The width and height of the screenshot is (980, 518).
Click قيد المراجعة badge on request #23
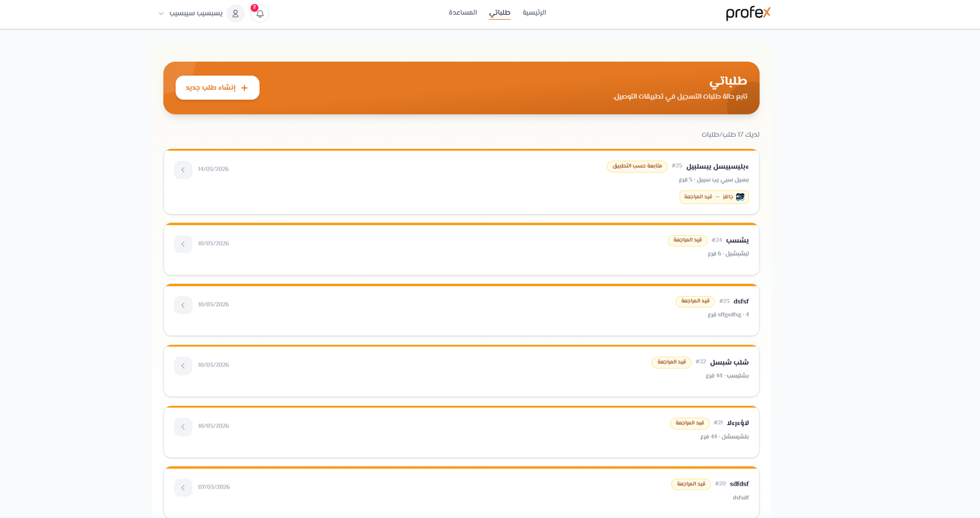[695, 301]
